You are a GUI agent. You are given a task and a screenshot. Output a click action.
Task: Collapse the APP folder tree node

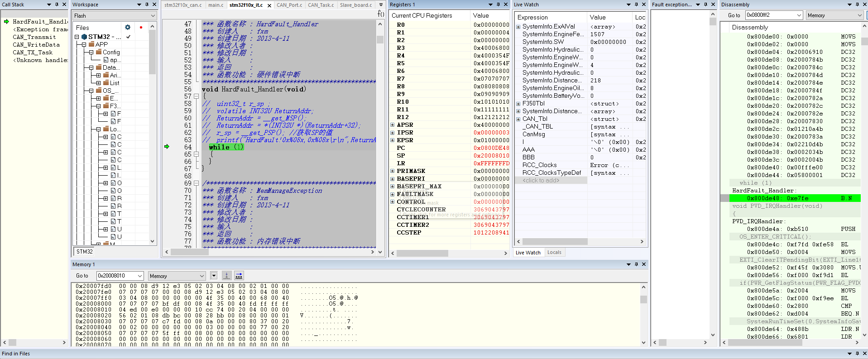point(84,44)
